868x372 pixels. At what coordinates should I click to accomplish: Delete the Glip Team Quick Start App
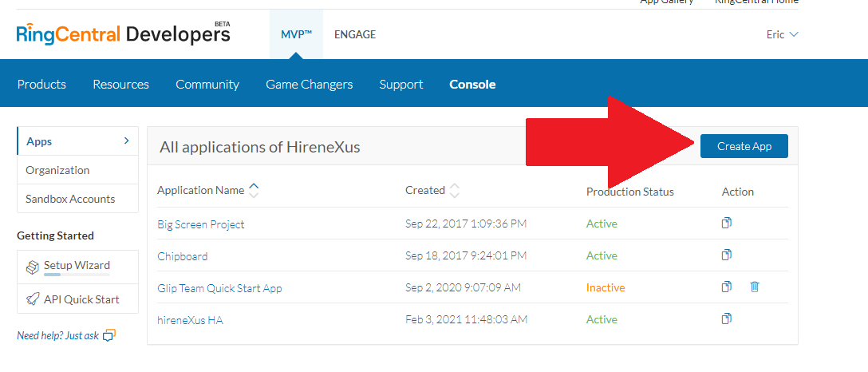click(755, 287)
